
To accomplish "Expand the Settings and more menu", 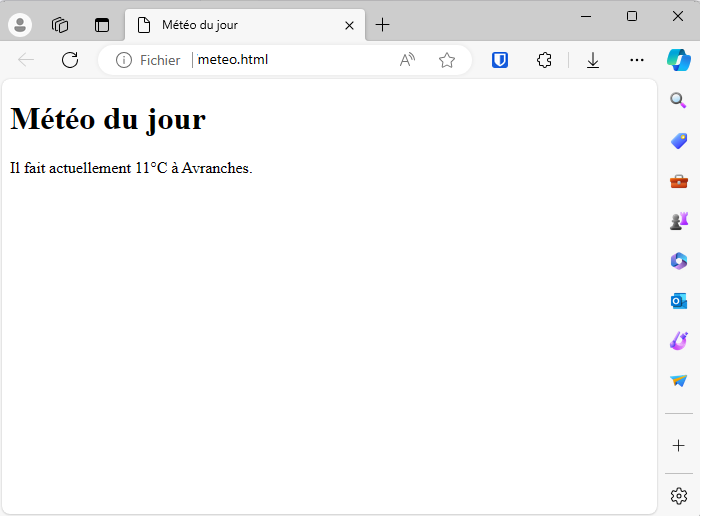I will click(637, 60).
